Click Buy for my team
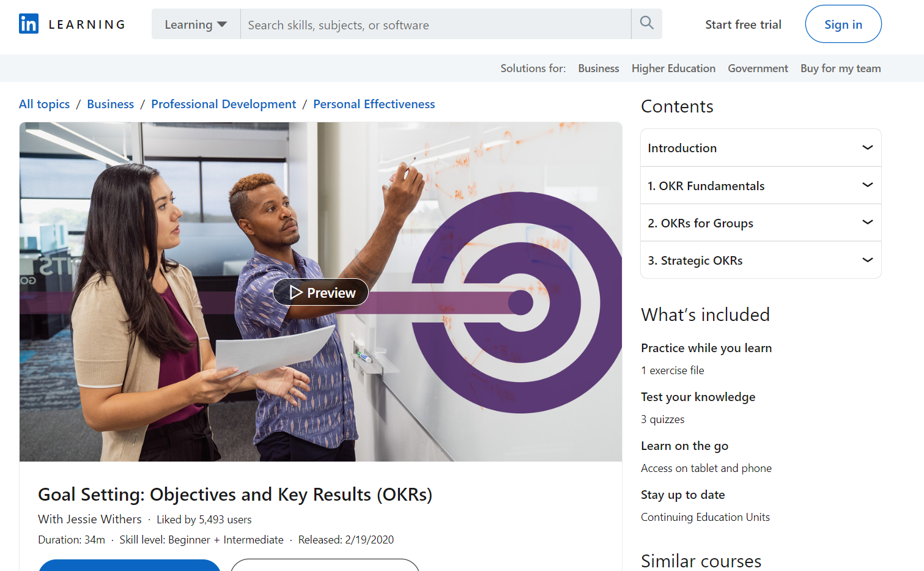 pyautogui.click(x=840, y=68)
